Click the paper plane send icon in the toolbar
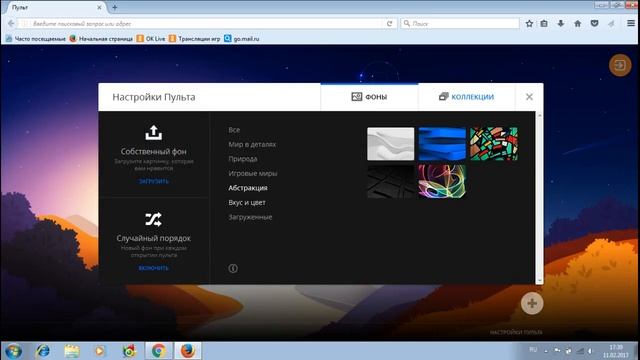 [611, 24]
